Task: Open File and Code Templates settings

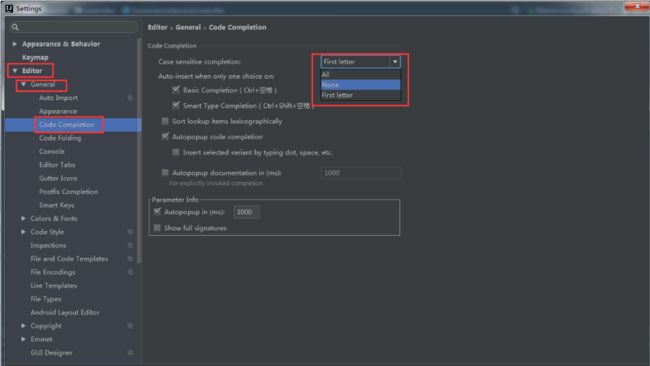Action: 69,259
